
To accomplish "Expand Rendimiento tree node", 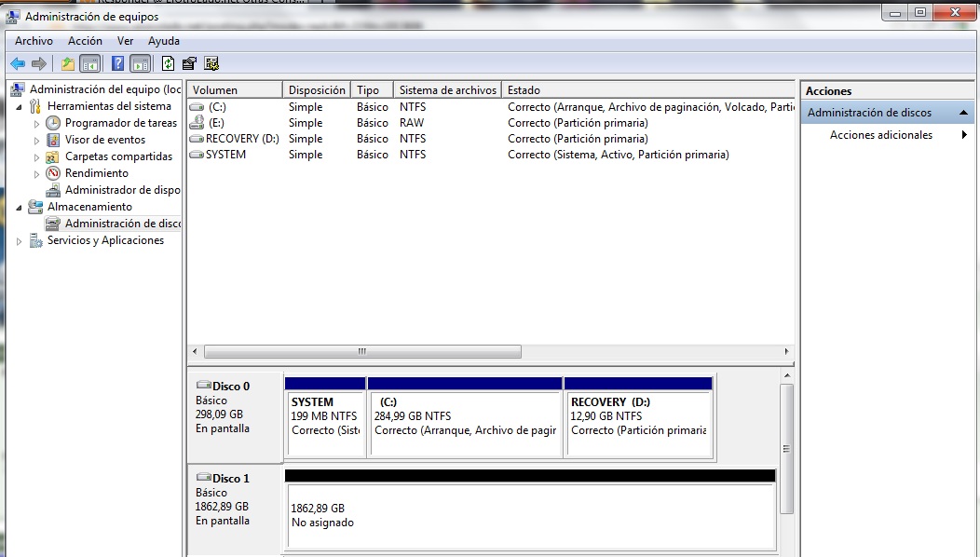I will point(36,174).
